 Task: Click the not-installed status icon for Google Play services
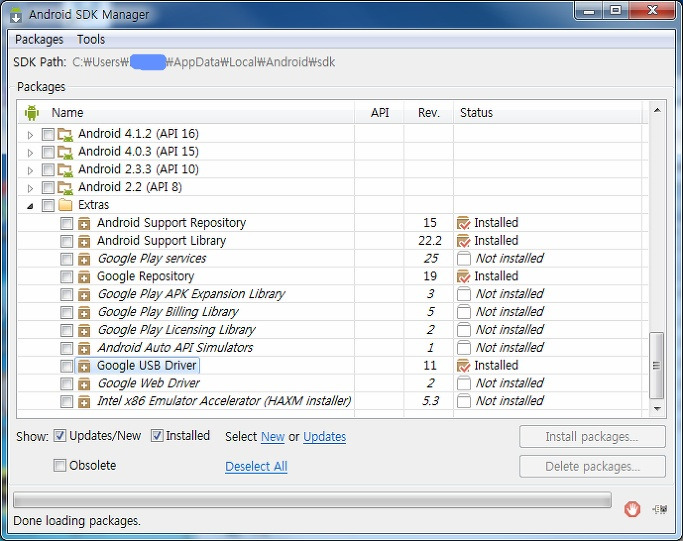click(x=463, y=259)
